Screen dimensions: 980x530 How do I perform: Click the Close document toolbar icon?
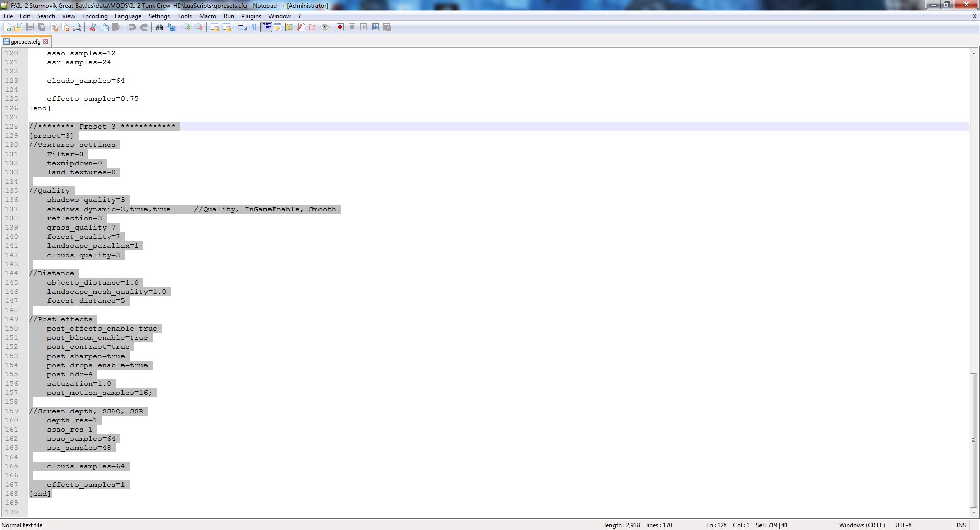[x=54, y=27]
